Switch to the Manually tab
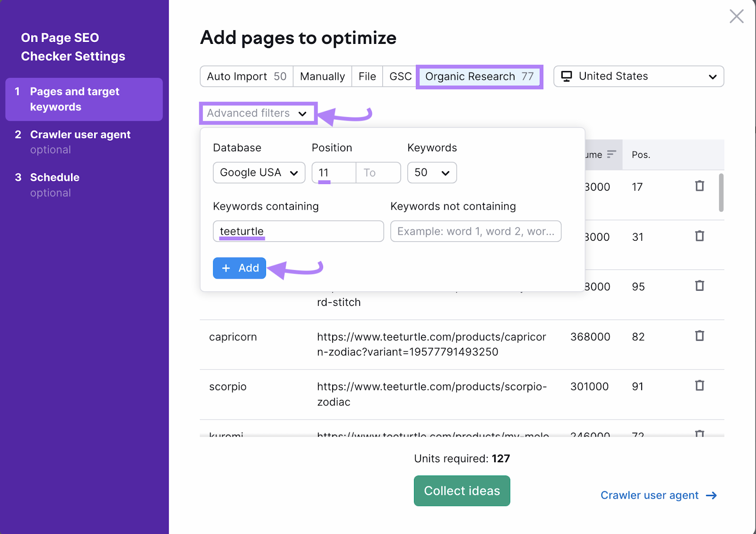This screenshot has height=534, width=756. pos(322,76)
